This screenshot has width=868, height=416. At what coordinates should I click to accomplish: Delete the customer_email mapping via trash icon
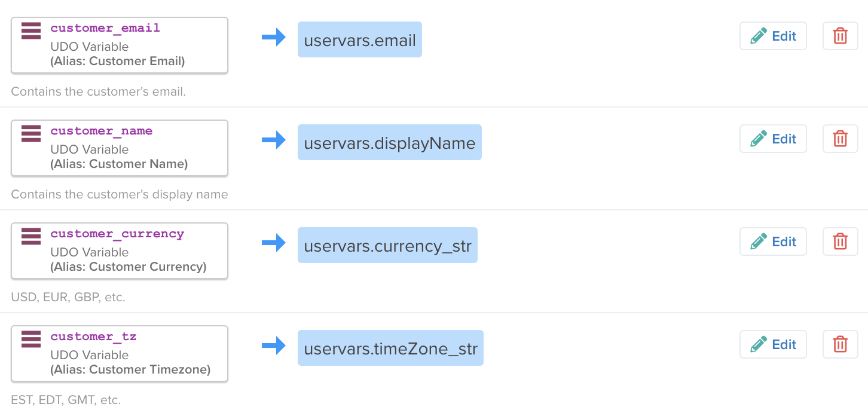[x=841, y=36]
